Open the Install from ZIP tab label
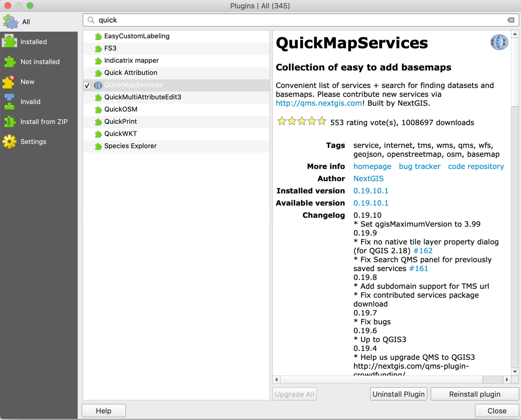The width and height of the screenshot is (521, 420). 44,122
